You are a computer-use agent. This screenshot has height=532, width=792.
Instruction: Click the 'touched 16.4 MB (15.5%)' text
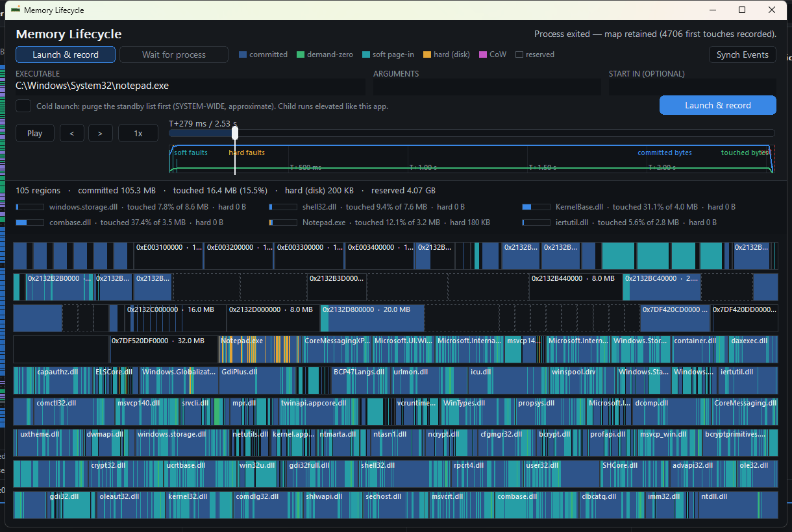pos(220,191)
